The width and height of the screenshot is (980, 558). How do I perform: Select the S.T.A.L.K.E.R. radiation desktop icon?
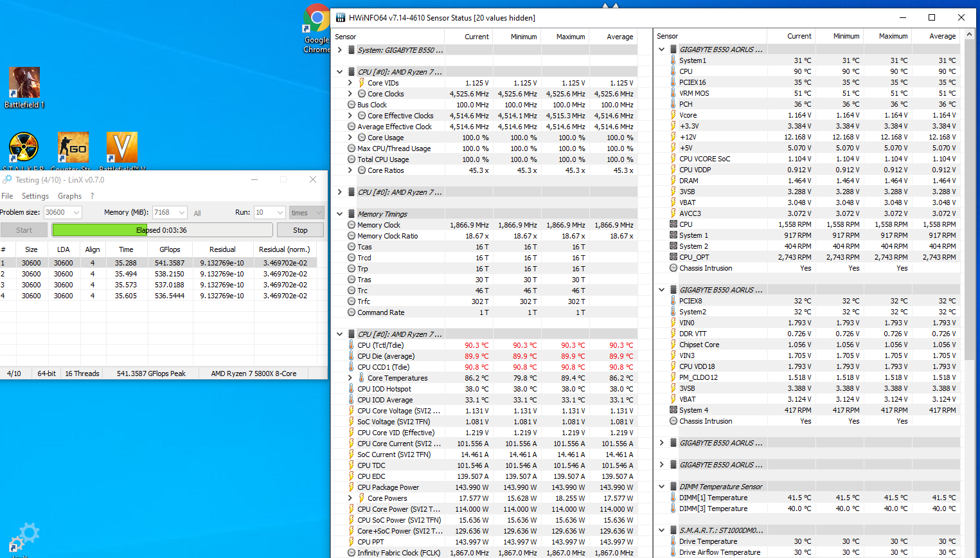[x=24, y=147]
